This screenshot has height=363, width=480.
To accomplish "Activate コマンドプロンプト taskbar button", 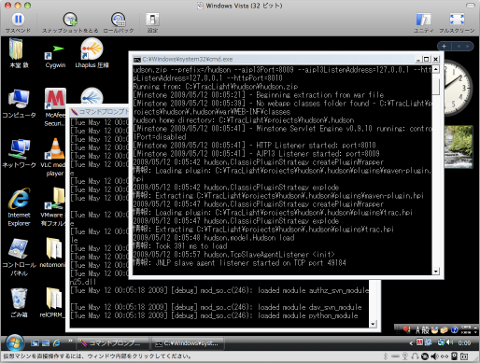I will (112, 343).
